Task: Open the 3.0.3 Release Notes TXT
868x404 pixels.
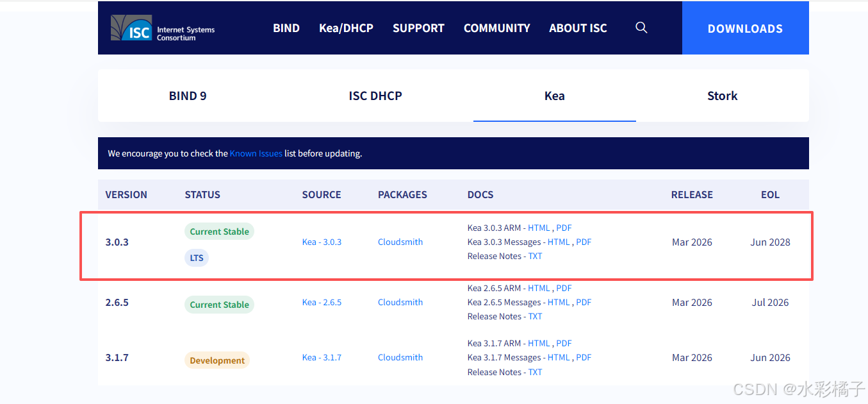Action: click(x=535, y=256)
